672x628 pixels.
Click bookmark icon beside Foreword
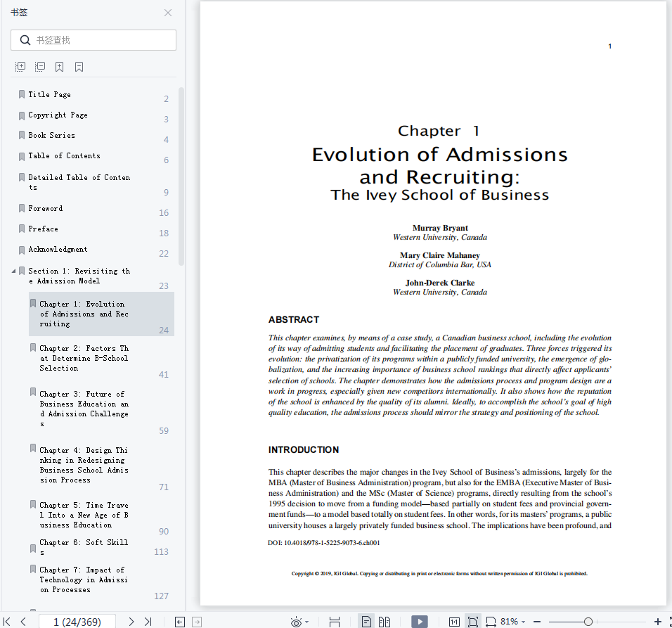coord(21,208)
